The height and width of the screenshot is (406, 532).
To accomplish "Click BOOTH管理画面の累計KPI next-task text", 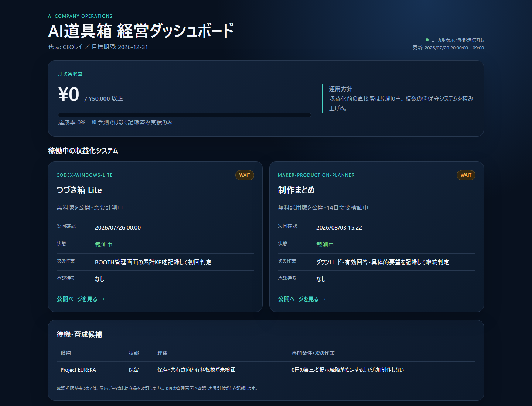I will pyautogui.click(x=153, y=262).
